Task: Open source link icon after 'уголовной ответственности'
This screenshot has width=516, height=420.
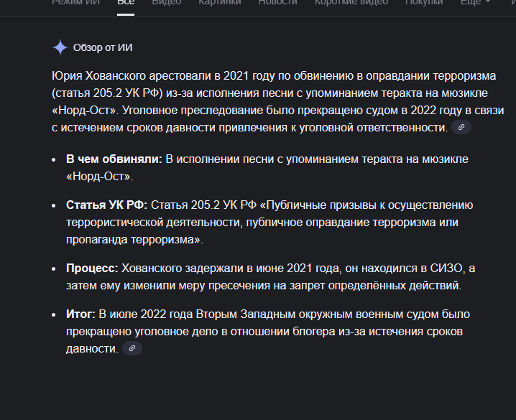Action: click(x=461, y=127)
